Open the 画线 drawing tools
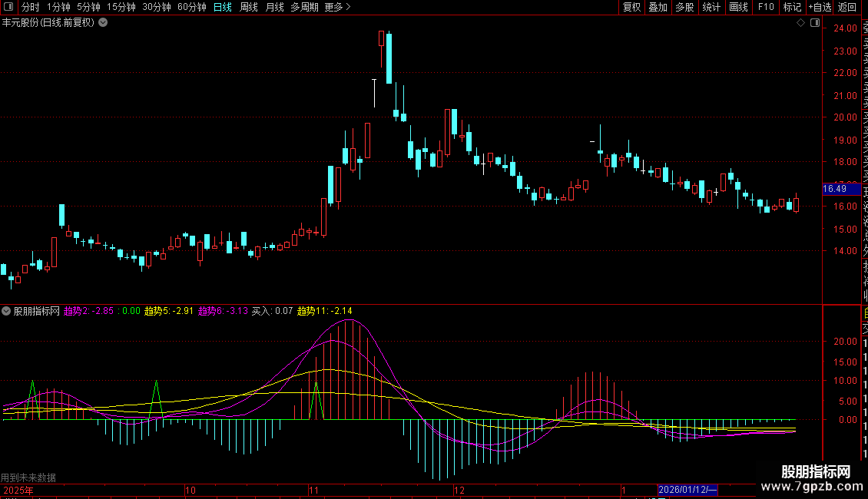This screenshot has height=499, width=868. 738,8
